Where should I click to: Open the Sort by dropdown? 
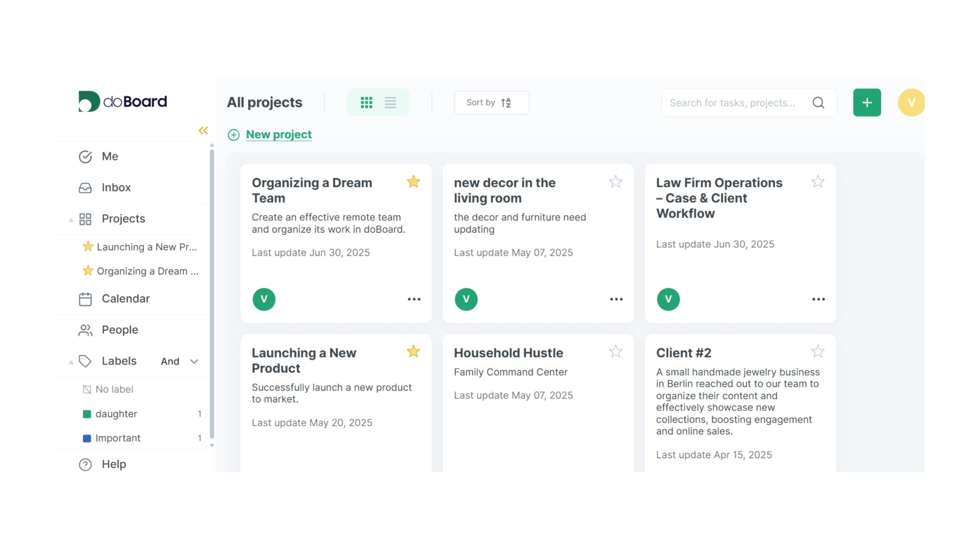click(x=491, y=102)
